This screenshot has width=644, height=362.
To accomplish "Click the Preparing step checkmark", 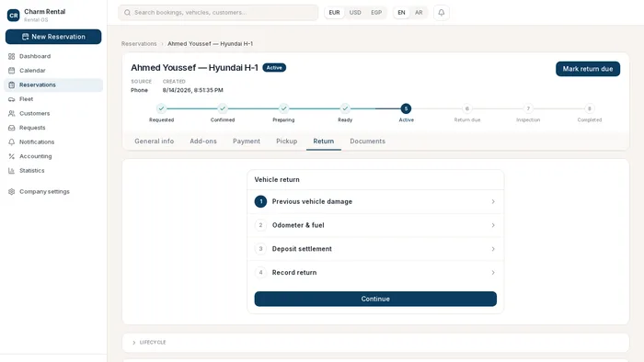I will (x=283, y=108).
